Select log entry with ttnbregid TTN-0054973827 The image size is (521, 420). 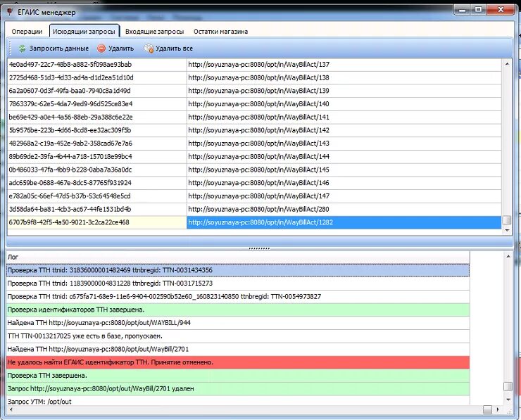coord(238,296)
